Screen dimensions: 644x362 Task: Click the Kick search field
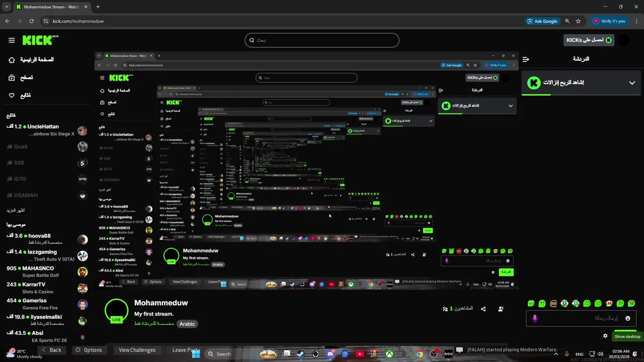[x=322, y=40]
